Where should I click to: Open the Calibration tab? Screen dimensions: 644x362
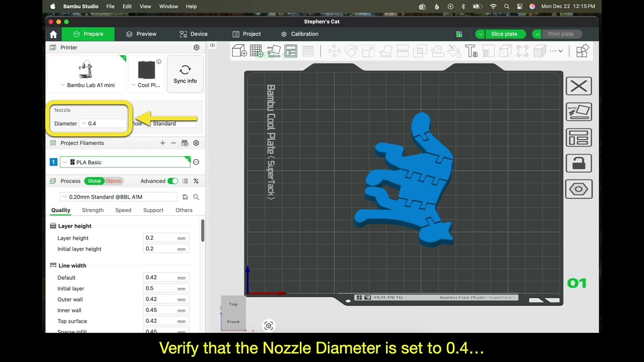coord(299,34)
